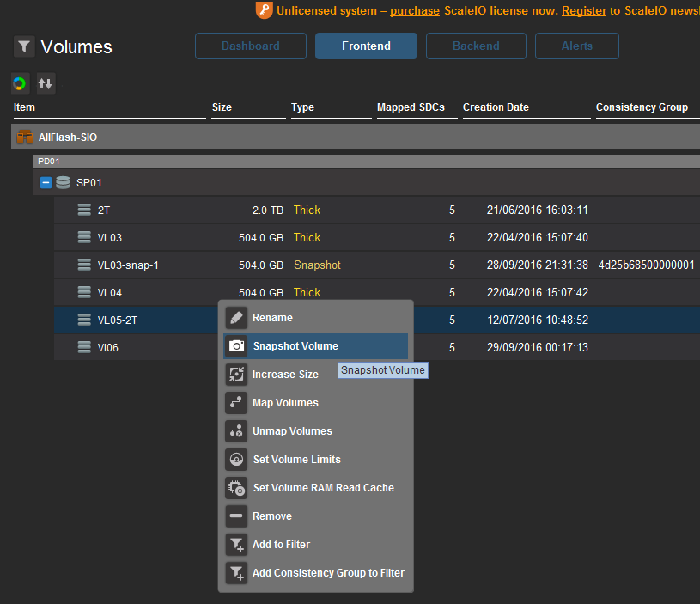700x604 pixels.
Task: Click the camera icon for Snapshot Volume
Action: point(236,346)
